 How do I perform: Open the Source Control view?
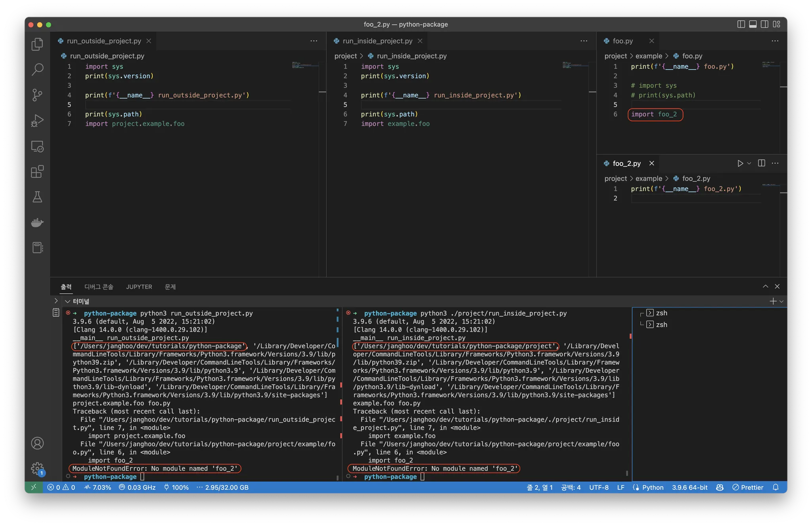[37, 95]
